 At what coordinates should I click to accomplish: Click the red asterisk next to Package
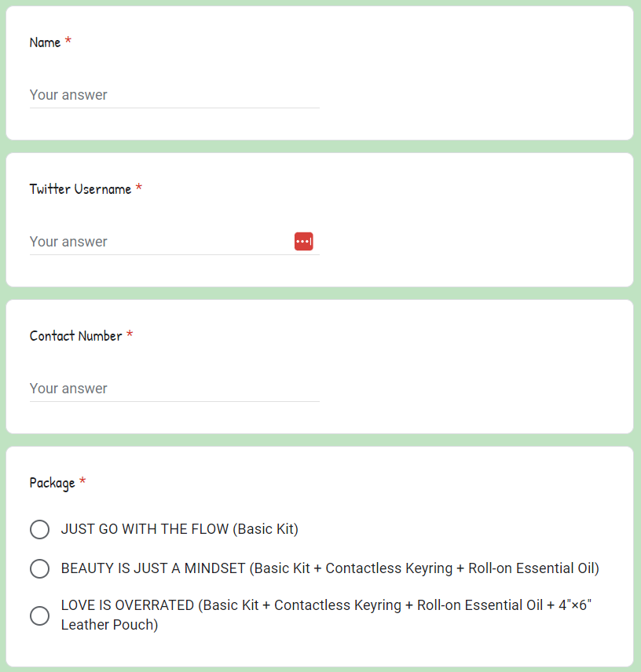[82, 481]
